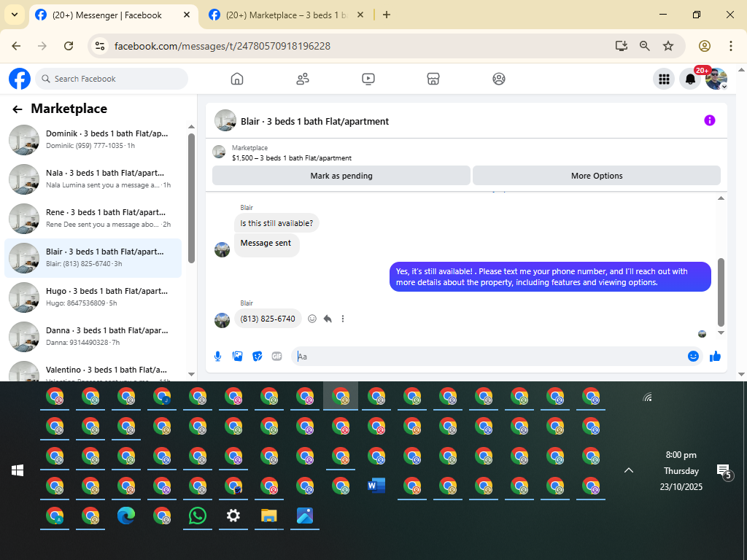Open the Chrome profile icon

[705, 46]
